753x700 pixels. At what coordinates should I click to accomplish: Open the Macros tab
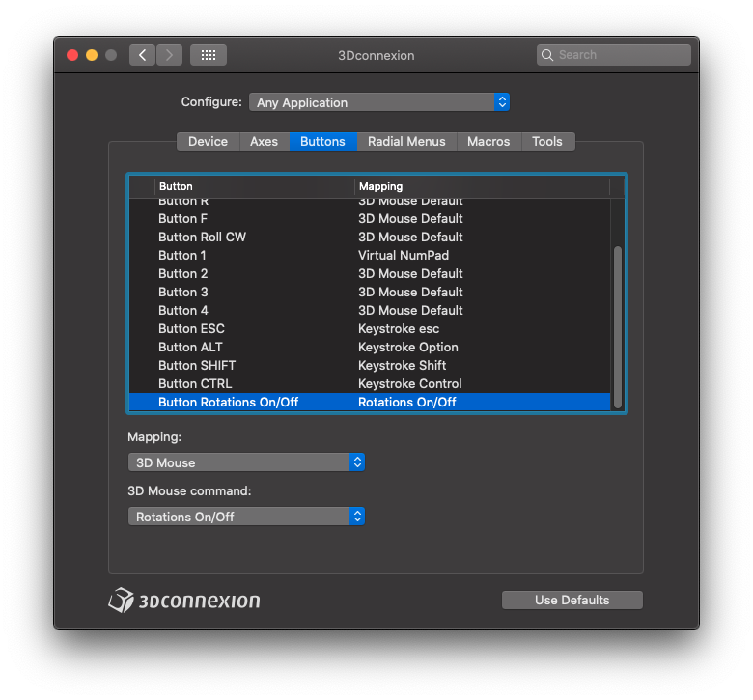tap(488, 141)
